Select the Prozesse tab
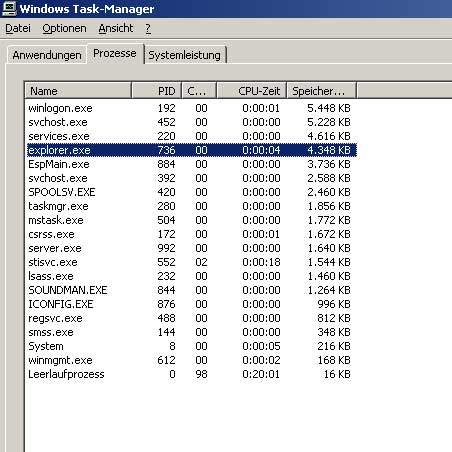 [x=115, y=53]
